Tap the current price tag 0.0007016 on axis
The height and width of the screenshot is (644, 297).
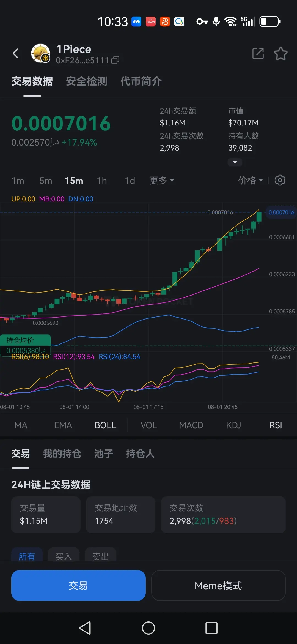point(281,212)
